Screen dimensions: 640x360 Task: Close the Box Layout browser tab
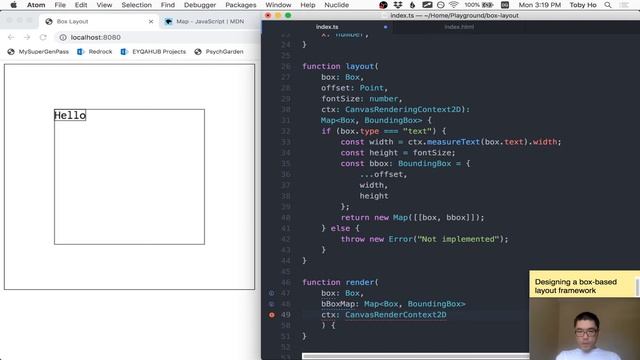(151, 21)
